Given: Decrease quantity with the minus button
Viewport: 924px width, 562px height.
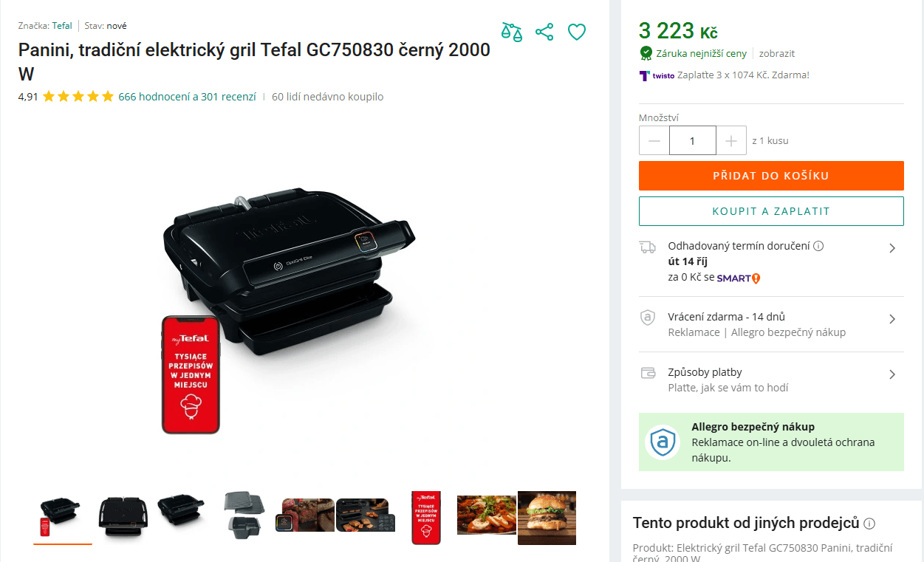Looking at the screenshot, I should (x=654, y=140).
